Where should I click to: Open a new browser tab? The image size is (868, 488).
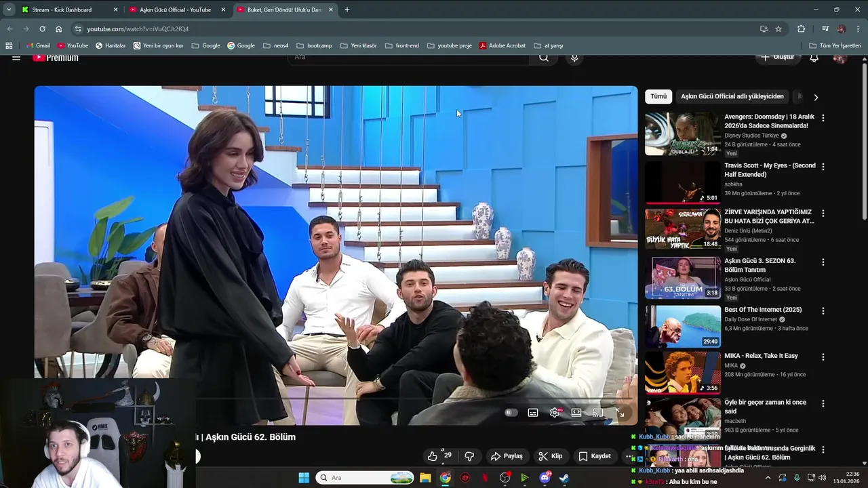point(347,9)
